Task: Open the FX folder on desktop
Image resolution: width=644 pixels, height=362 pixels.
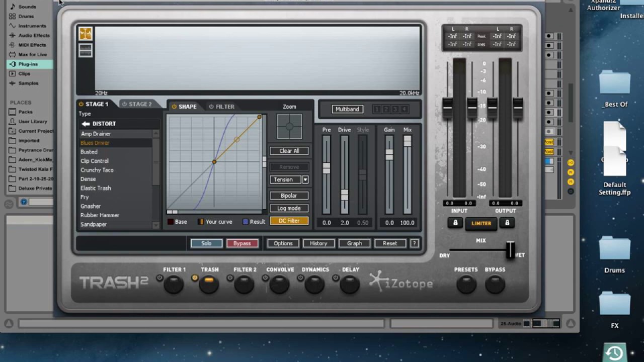Action: [x=614, y=310]
